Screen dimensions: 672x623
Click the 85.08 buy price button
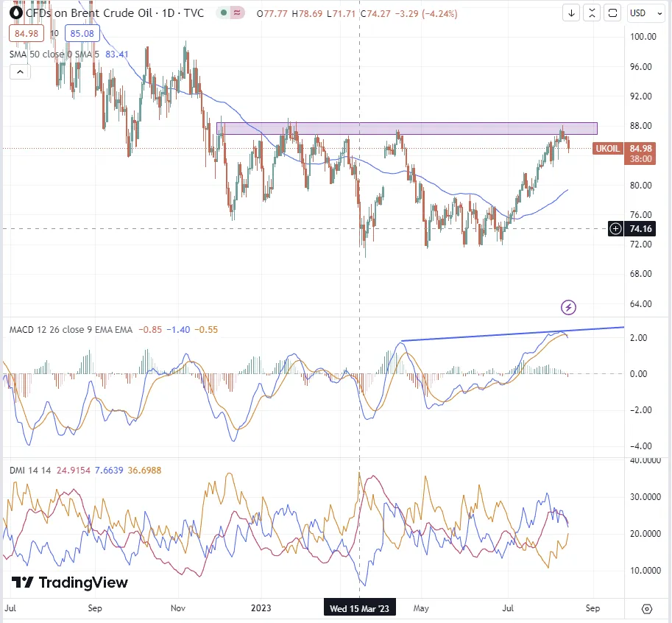point(82,33)
